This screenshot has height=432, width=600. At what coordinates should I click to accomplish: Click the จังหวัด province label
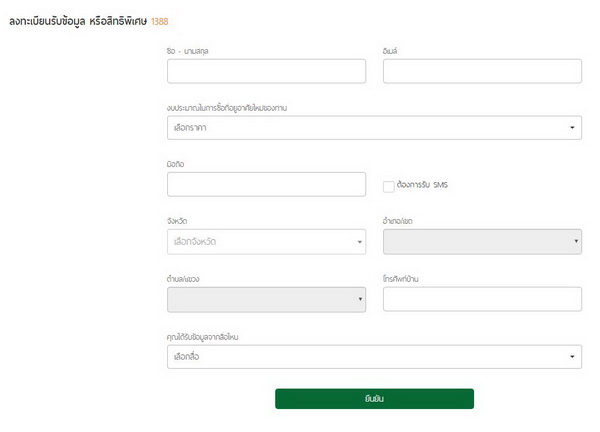178,220
